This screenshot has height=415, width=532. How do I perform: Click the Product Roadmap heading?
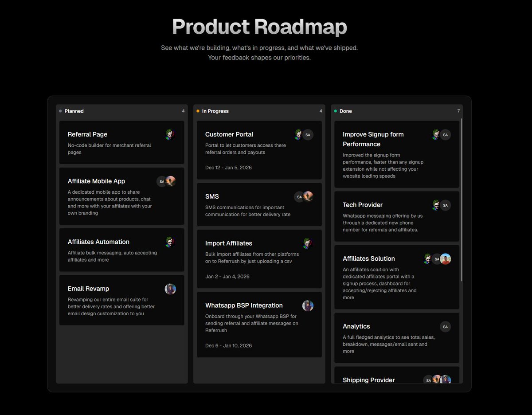(x=259, y=27)
